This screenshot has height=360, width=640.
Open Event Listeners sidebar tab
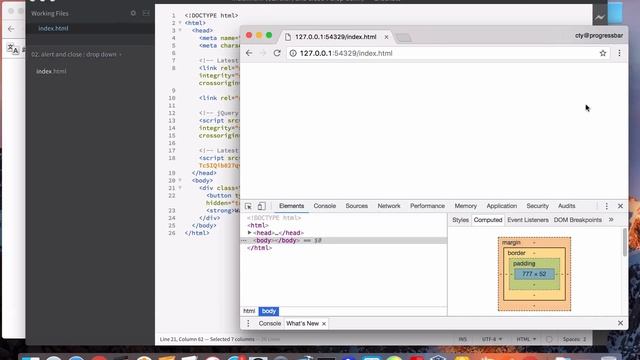[528, 220]
